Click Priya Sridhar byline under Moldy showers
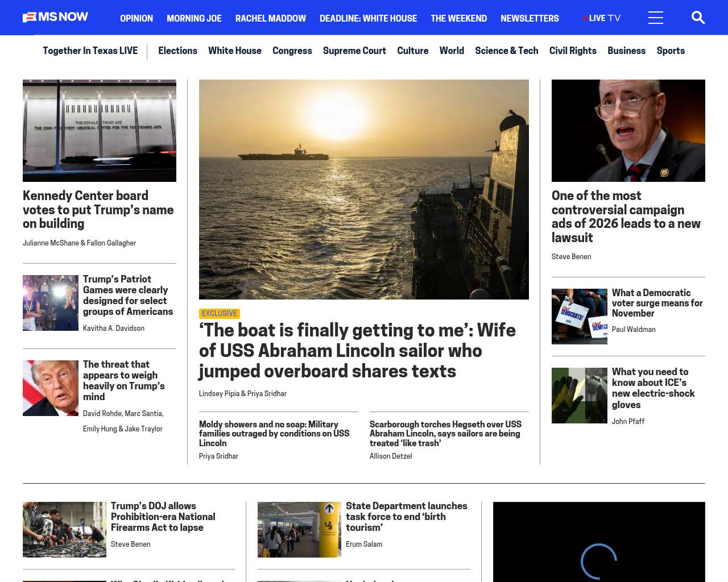This screenshot has width=728, height=582. [218, 456]
